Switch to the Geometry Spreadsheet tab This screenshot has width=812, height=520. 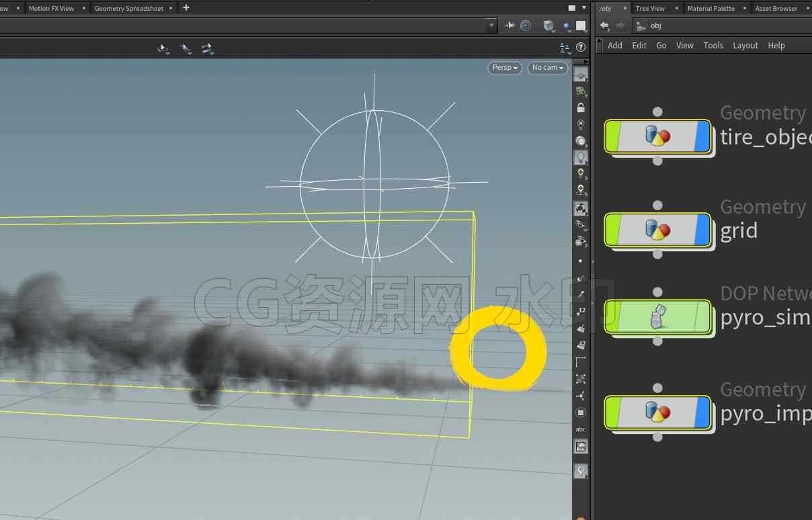pyautogui.click(x=129, y=9)
